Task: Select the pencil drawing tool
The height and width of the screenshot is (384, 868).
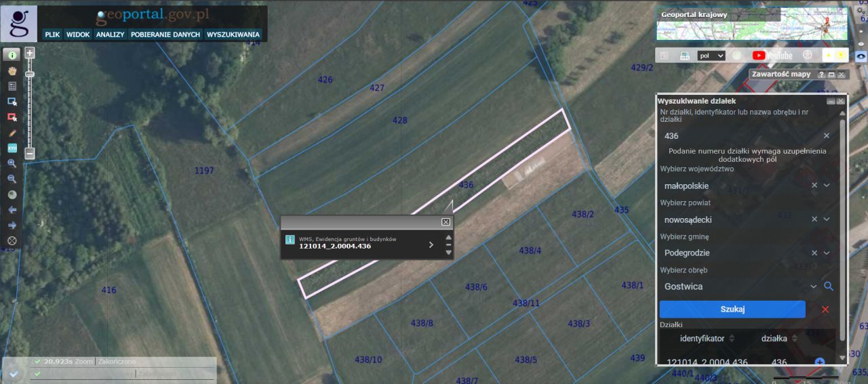Action: tap(12, 133)
